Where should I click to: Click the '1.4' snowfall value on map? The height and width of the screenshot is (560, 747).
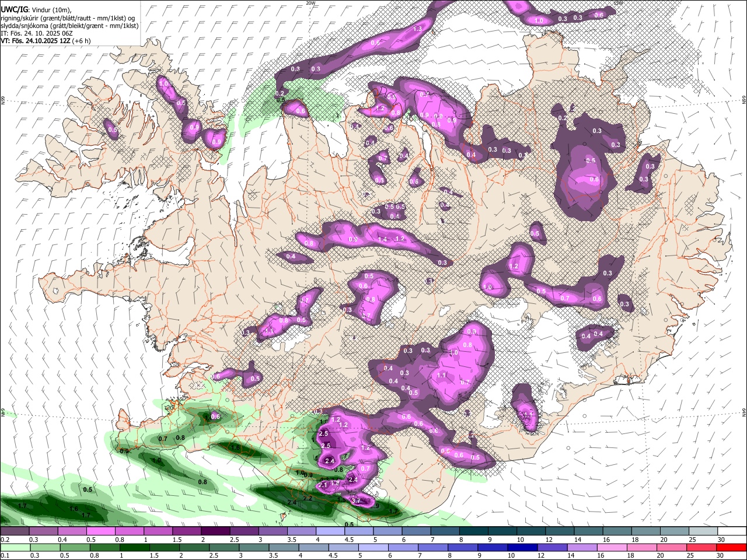pyautogui.click(x=382, y=240)
